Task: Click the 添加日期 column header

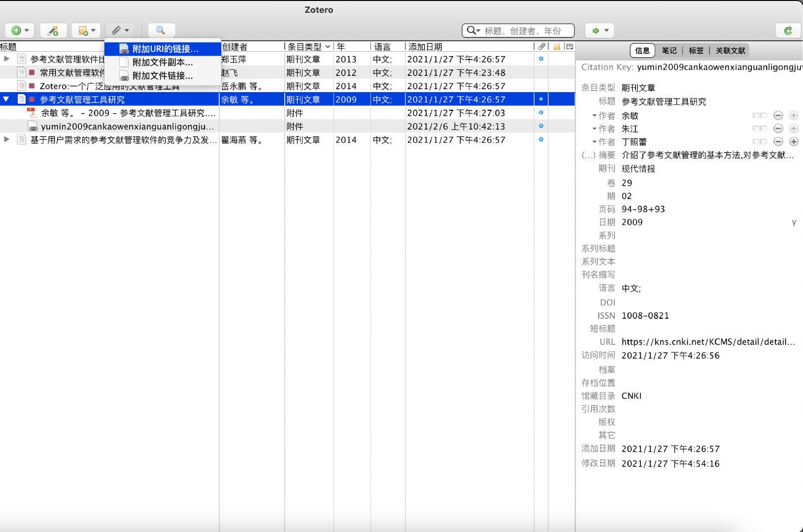Action: click(469, 46)
